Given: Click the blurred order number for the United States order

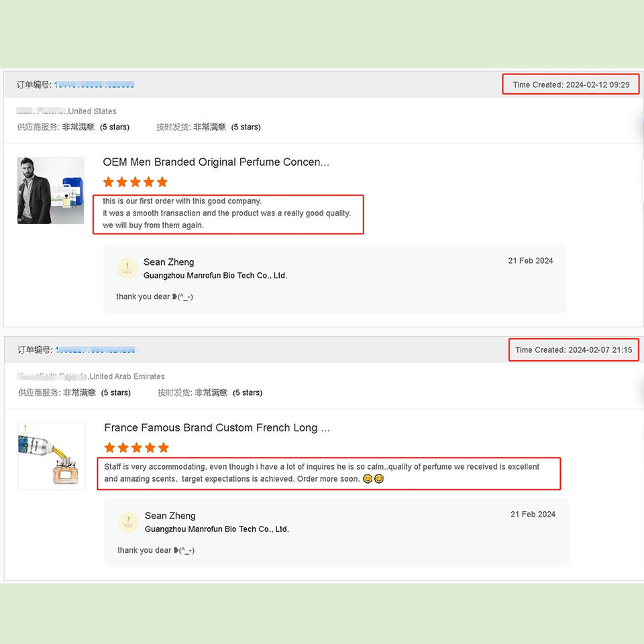Looking at the screenshot, I should (94, 85).
